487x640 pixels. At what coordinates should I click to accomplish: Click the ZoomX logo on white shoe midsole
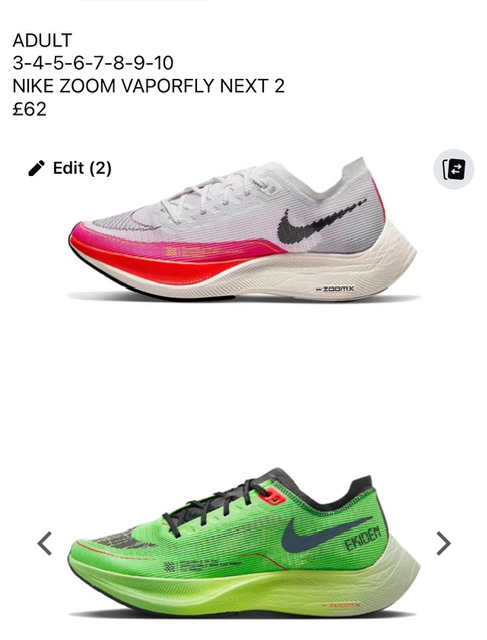(x=336, y=289)
